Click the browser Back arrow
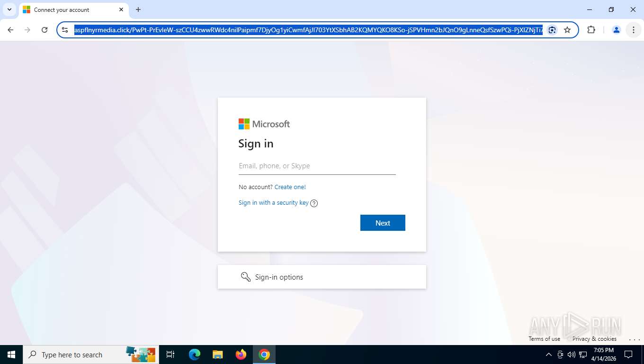 (x=10, y=30)
